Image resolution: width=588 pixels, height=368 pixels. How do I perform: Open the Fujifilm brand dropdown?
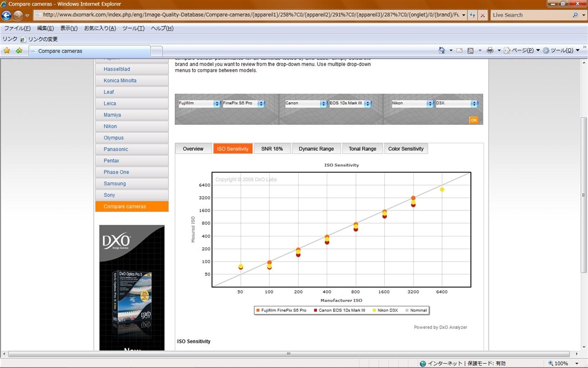click(199, 103)
